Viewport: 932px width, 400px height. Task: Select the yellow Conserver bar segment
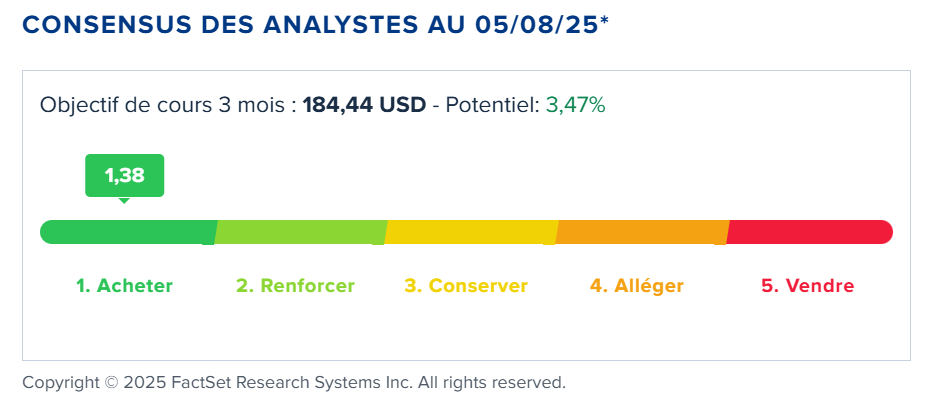pos(471,232)
